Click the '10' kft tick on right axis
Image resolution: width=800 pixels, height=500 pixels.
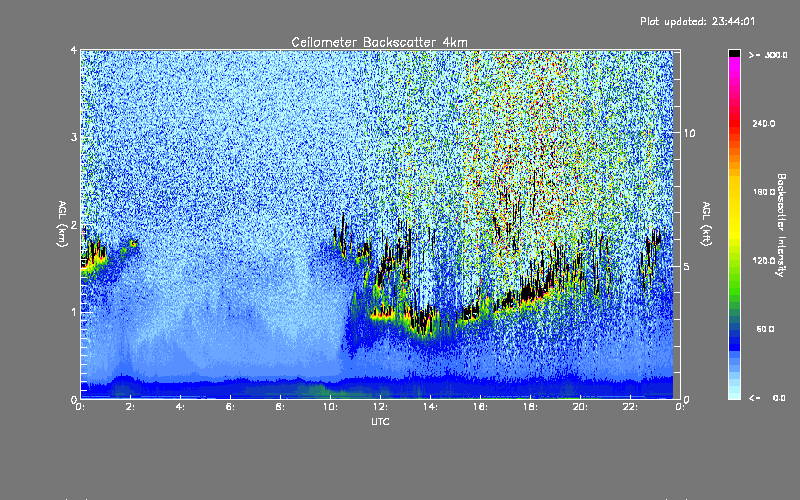pos(689,133)
